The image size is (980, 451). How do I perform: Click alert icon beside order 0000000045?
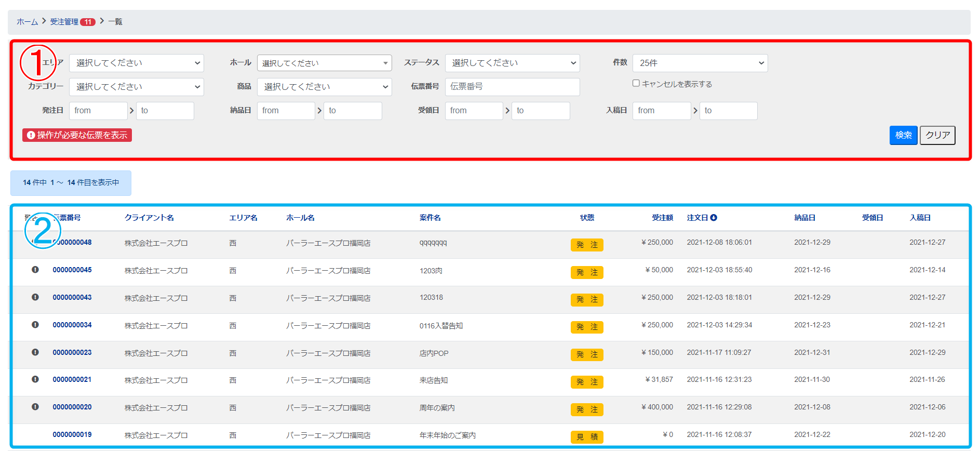click(x=35, y=270)
